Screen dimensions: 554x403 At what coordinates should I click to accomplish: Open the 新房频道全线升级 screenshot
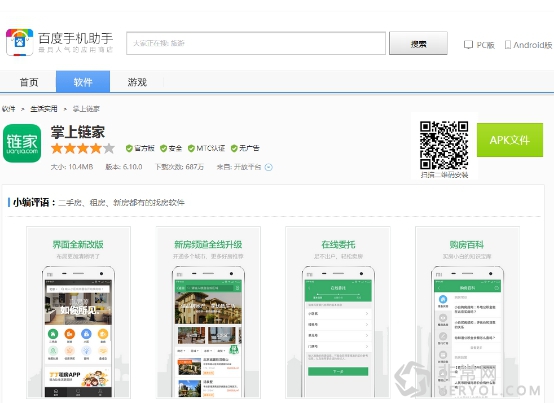point(208,312)
